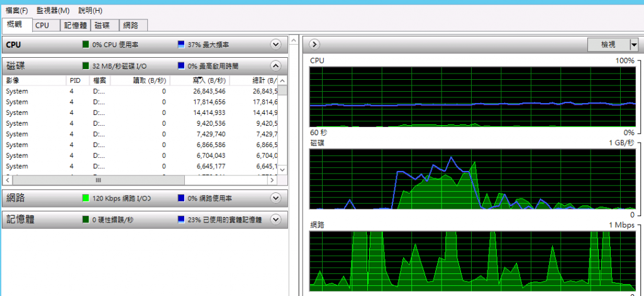Click the 磁碟 throughput graph
This screenshot has height=296, width=644.
(472, 179)
